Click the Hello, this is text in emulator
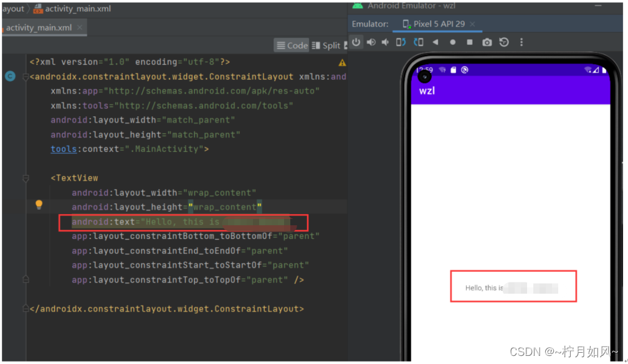 tap(484, 288)
